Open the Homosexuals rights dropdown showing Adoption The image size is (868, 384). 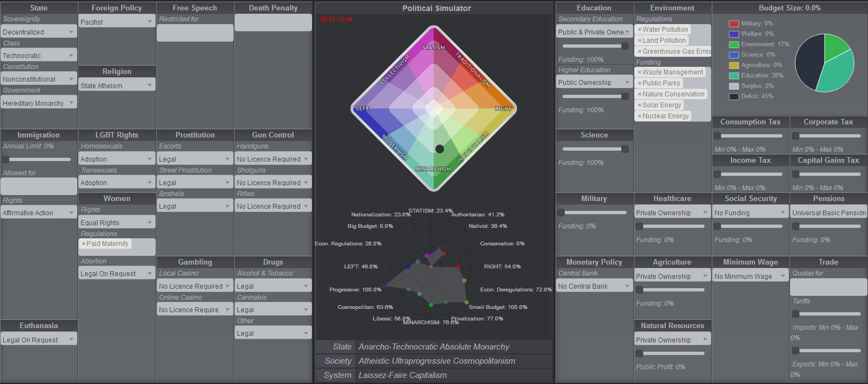pyautogui.click(x=117, y=159)
